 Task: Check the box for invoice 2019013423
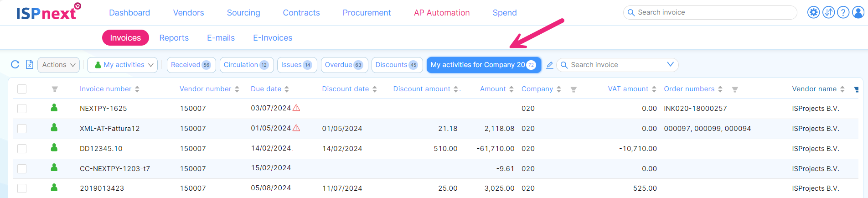pyautogui.click(x=22, y=188)
